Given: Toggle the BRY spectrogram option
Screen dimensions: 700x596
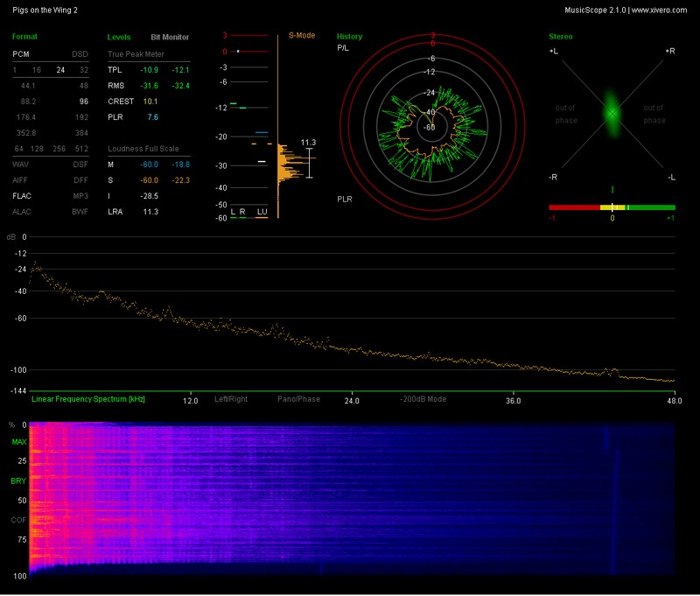Looking at the screenshot, I should pos(18,481).
